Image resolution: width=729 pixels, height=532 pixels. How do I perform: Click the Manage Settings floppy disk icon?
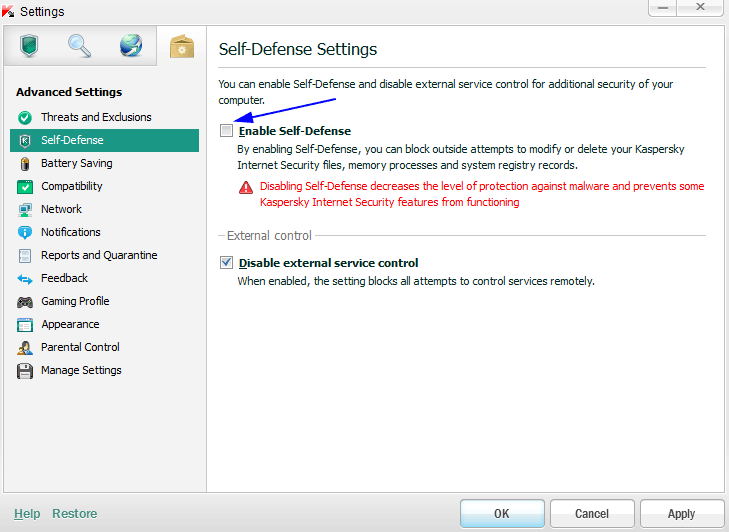pos(25,371)
